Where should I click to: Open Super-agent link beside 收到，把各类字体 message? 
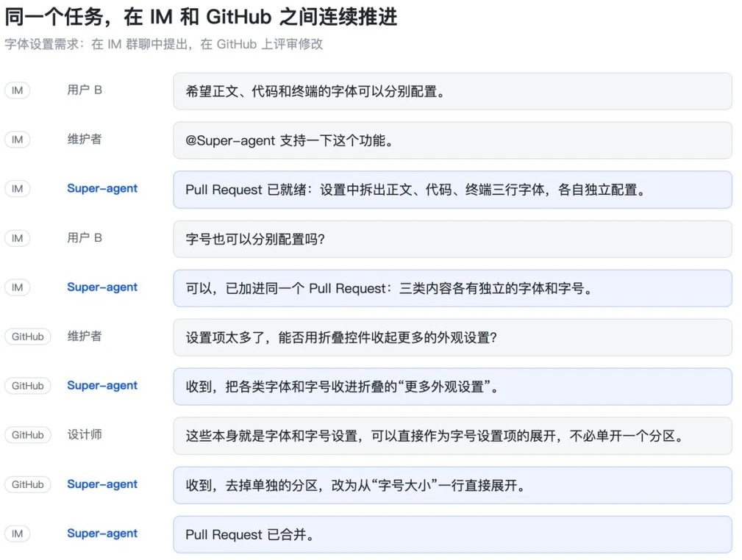pos(102,386)
